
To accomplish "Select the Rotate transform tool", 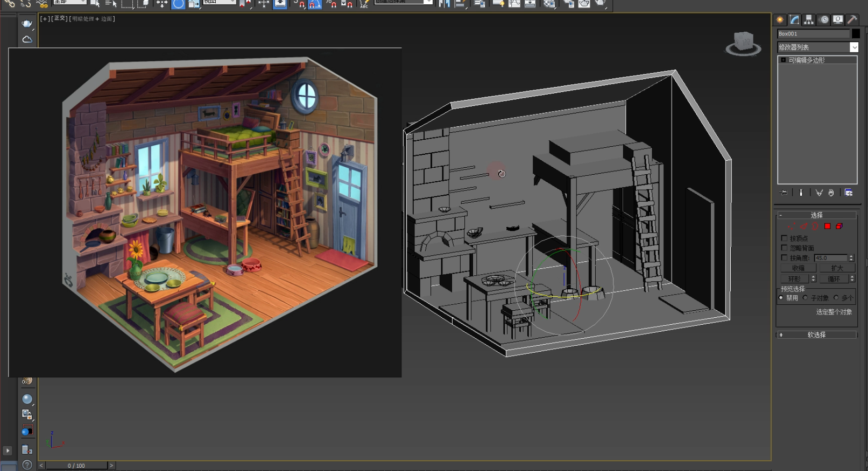I will [178, 4].
